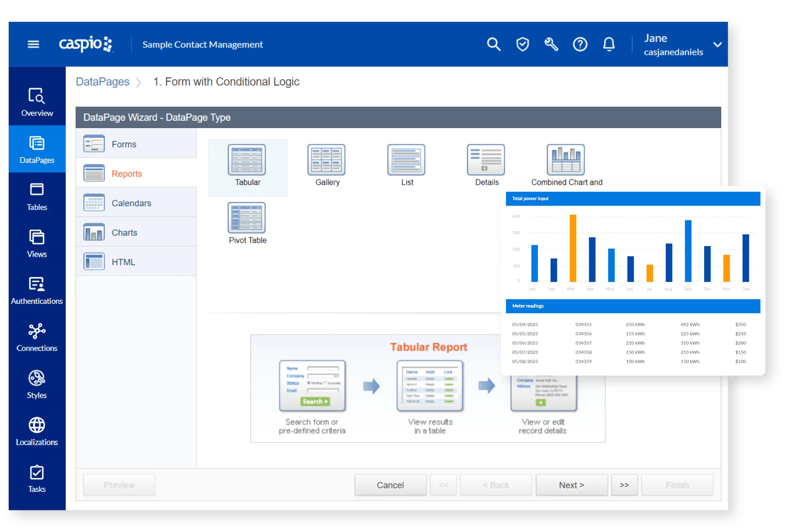The image size is (790, 532).
Task: Select the Charts category
Action: (x=136, y=232)
